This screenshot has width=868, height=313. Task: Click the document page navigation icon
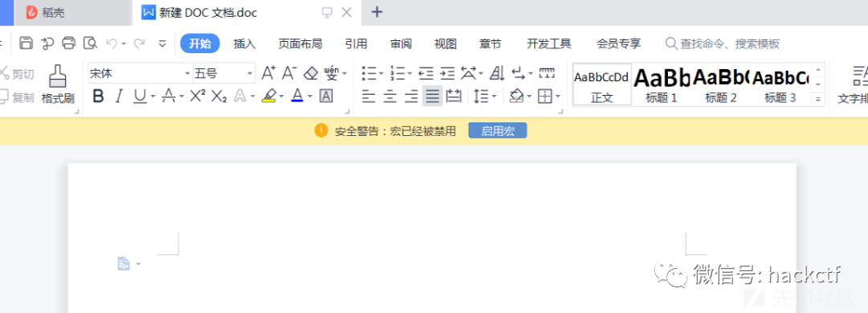(124, 264)
